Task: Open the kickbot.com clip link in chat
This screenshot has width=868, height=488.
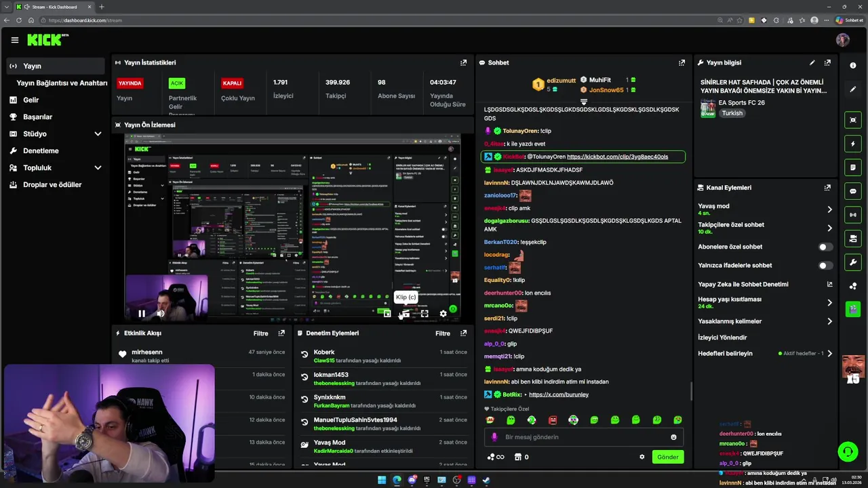Action: pyautogui.click(x=617, y=157)
